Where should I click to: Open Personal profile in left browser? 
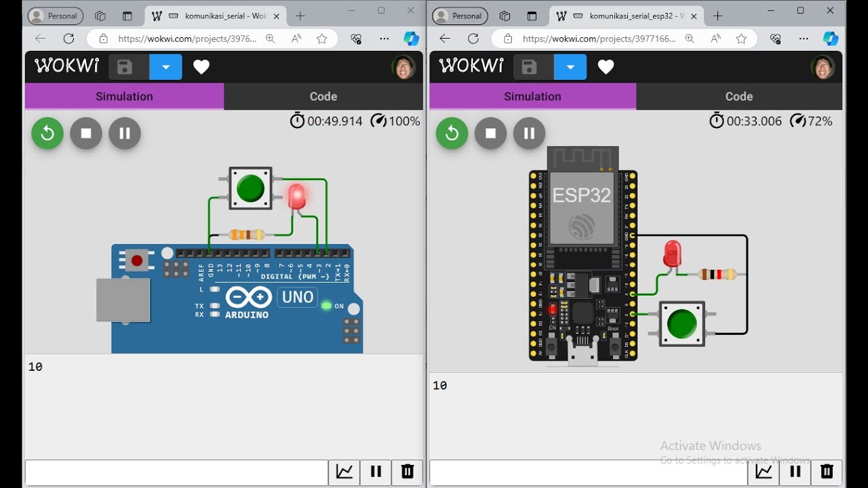click(x=56, y=16)
